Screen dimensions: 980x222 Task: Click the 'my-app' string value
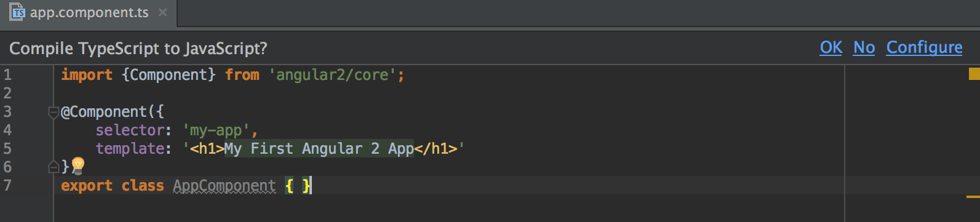tap(216, 130)
